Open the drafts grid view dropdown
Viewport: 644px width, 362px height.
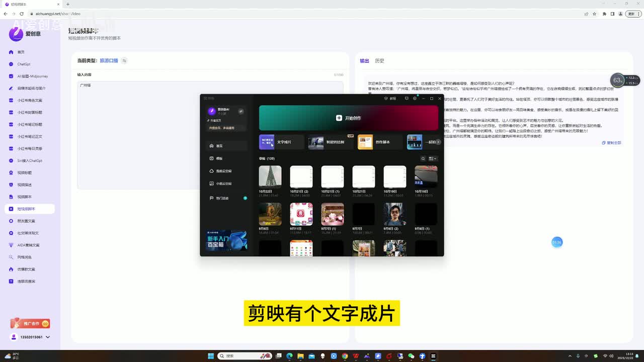click(x=432, y=159)
